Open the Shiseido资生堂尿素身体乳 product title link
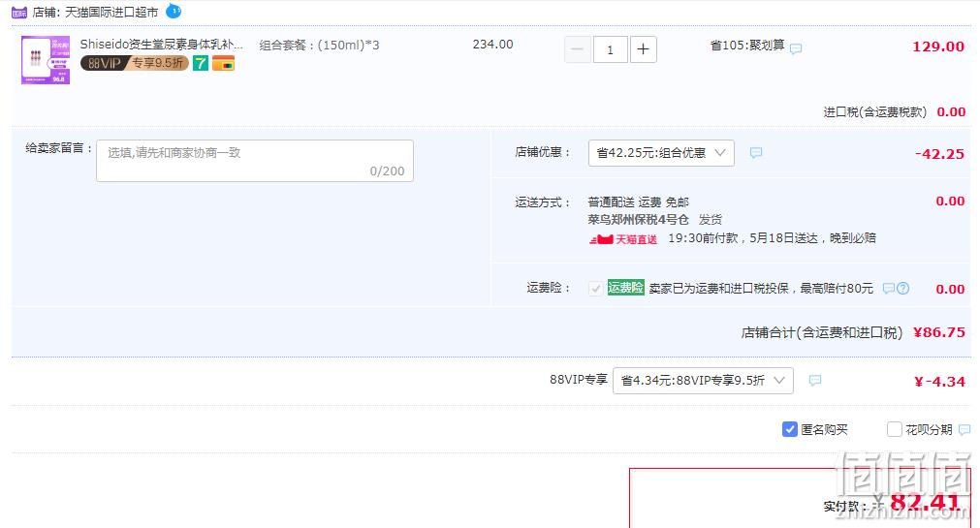 click(x=162, y=45)
